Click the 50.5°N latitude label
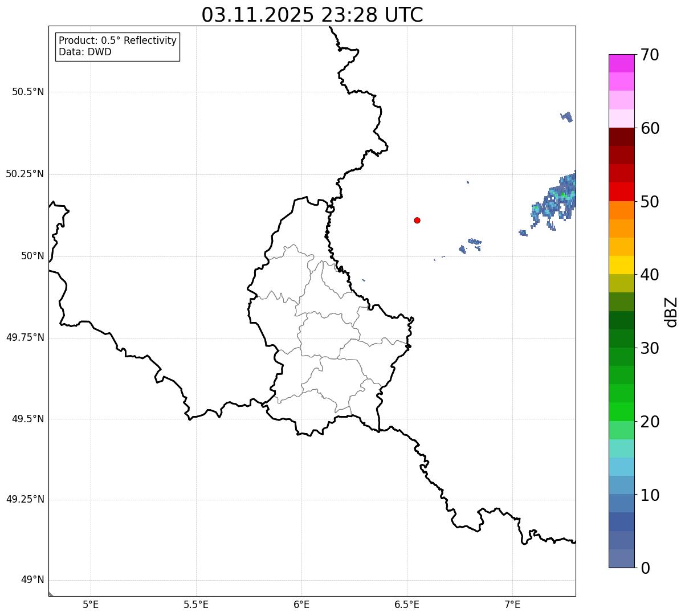Screen dimensions: 685x616 click(x=28, y=92)
